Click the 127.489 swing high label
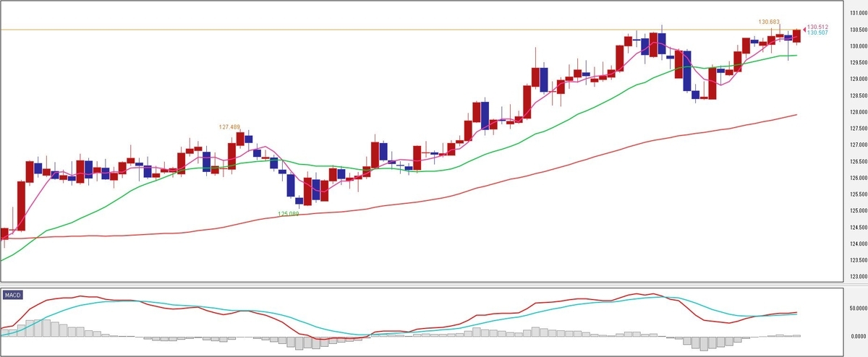Viewport: 868px width, 357px height. (229, 126)
